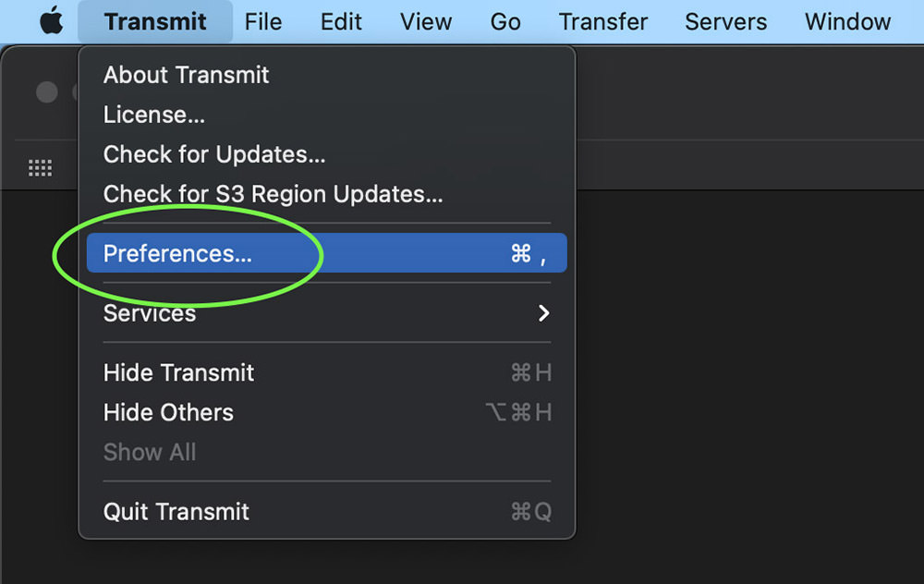Click the grid view icon in toolbar
Screen dimensions: 924x584
[x=40, y=168]
